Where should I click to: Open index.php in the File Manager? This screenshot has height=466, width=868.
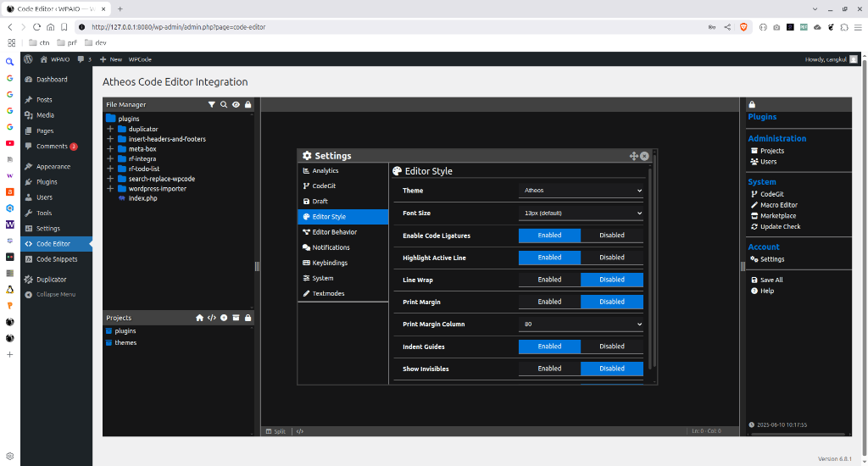pyautogui.click(x=142, y=198)
